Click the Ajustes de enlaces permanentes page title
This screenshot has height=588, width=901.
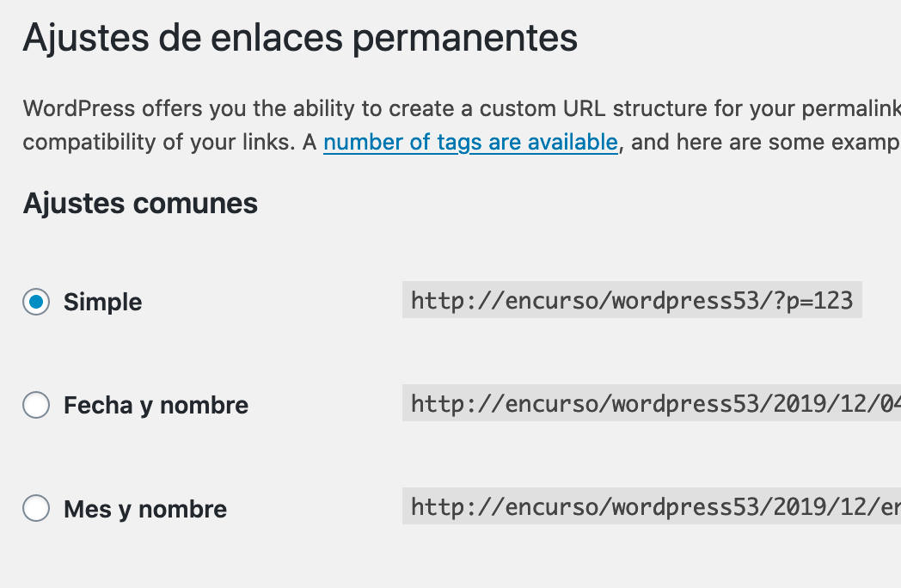click(x=300, y=38)
